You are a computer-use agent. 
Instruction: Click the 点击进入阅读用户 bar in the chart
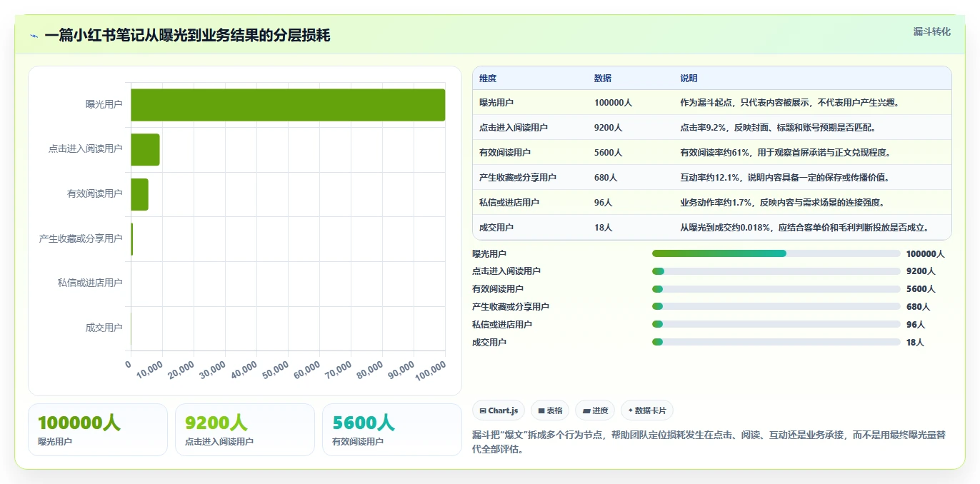(145, 149)
